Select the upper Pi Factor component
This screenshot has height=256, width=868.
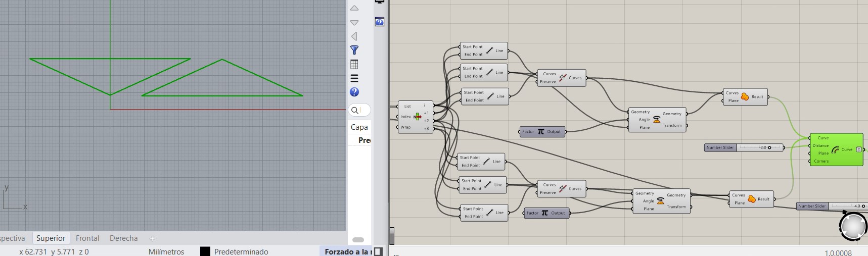pyautogui.click(x=542, y=131)
